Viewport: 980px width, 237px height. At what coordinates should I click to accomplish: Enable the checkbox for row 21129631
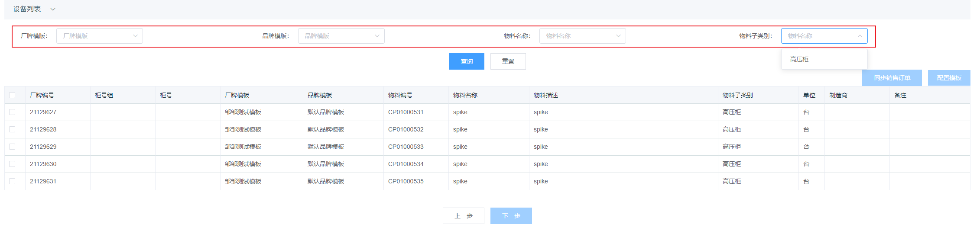12,181
